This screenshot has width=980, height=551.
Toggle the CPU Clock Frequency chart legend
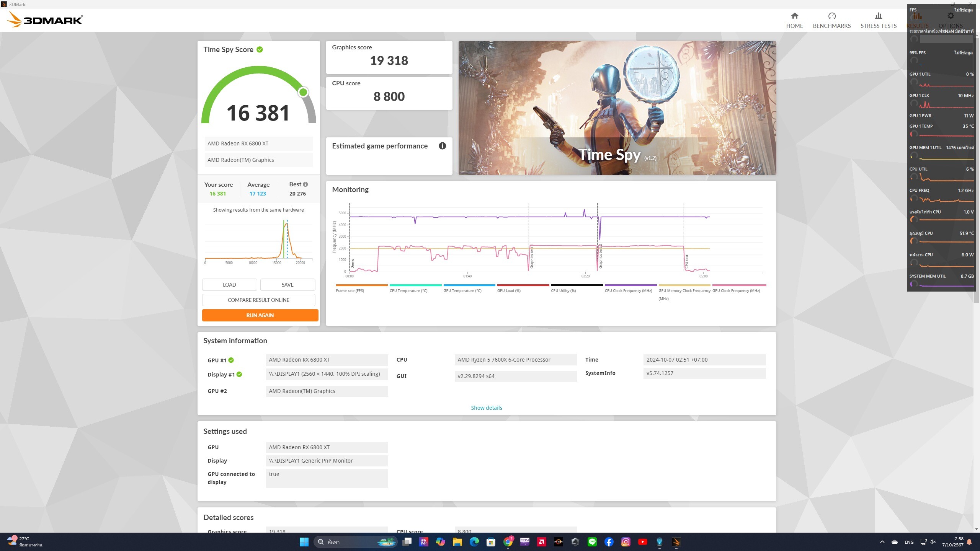pos(628,291)
